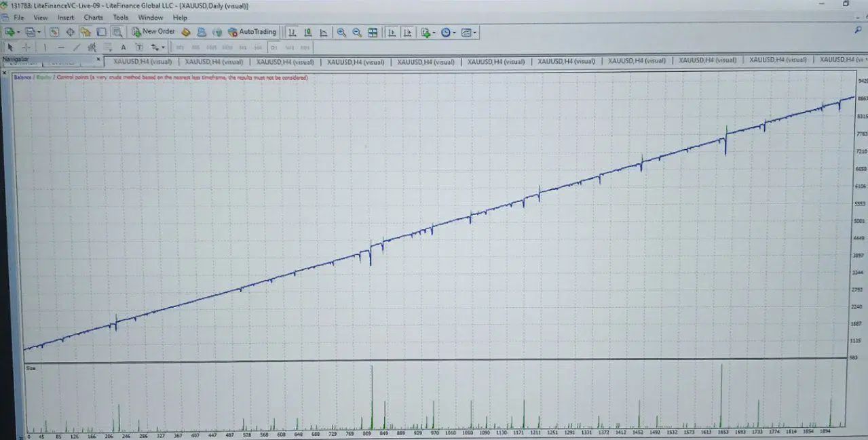Viewport: 868px width, 440px height.
Task: Select the horizontal line drawing tool
Action: pyautogui.click(x=61, y=47)
